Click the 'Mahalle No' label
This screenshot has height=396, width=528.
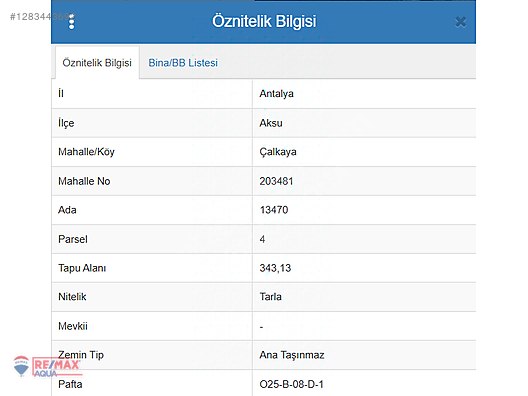84,181
